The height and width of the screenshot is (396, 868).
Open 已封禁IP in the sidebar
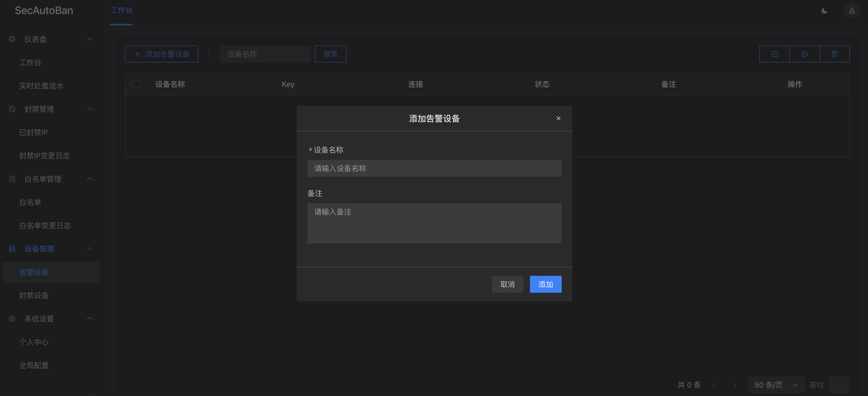(x=33, y=132)
